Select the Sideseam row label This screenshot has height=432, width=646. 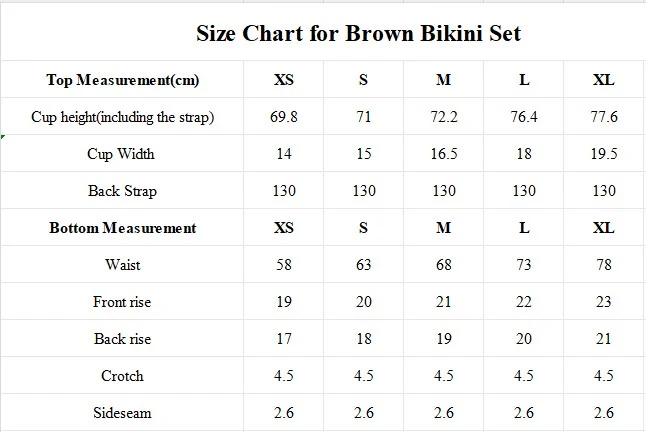tap(122, 413)
